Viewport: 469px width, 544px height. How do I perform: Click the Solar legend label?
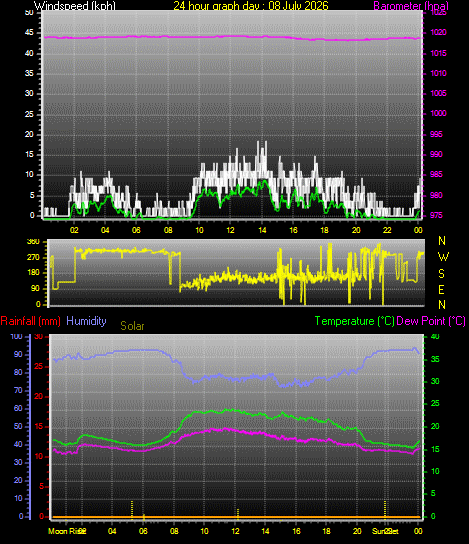pos(132,326)
